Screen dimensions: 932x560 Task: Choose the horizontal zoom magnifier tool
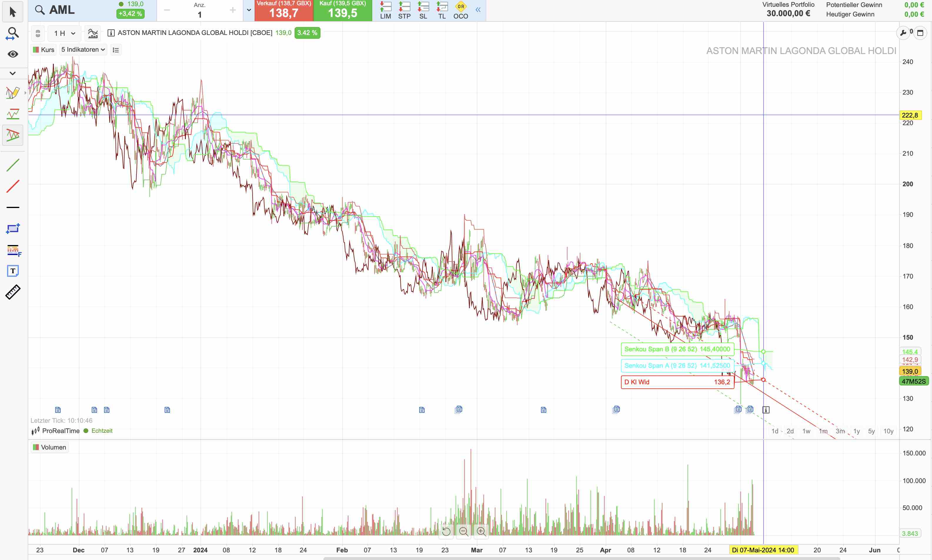(x=13, y=33)
